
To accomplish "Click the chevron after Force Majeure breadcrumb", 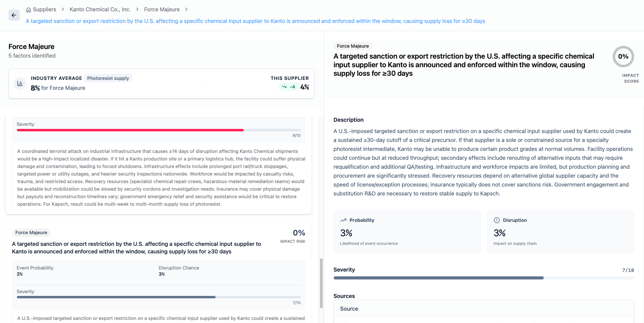I will coord(186,10).
